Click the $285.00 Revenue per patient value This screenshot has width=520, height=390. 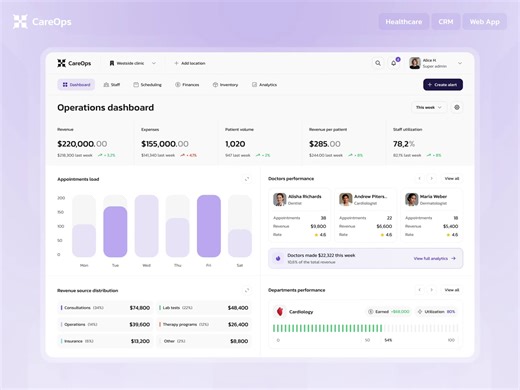tap(325, 144)
